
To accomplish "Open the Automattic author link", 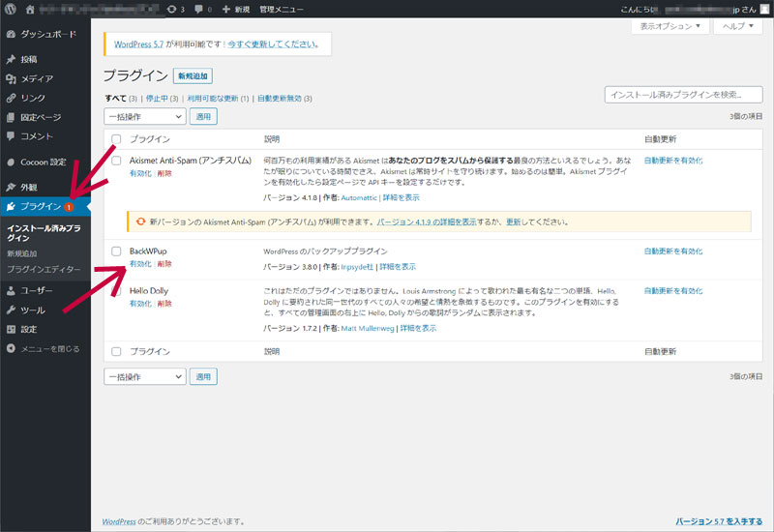I will pyautogui.click(x=359, y=198).
